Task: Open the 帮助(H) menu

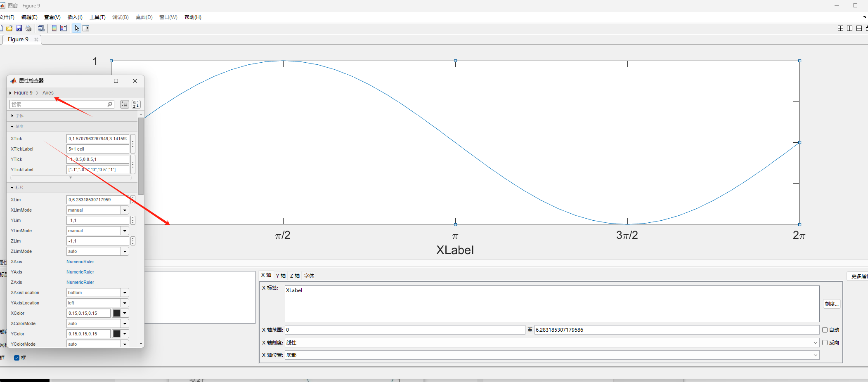Action: tap(193, 17)
